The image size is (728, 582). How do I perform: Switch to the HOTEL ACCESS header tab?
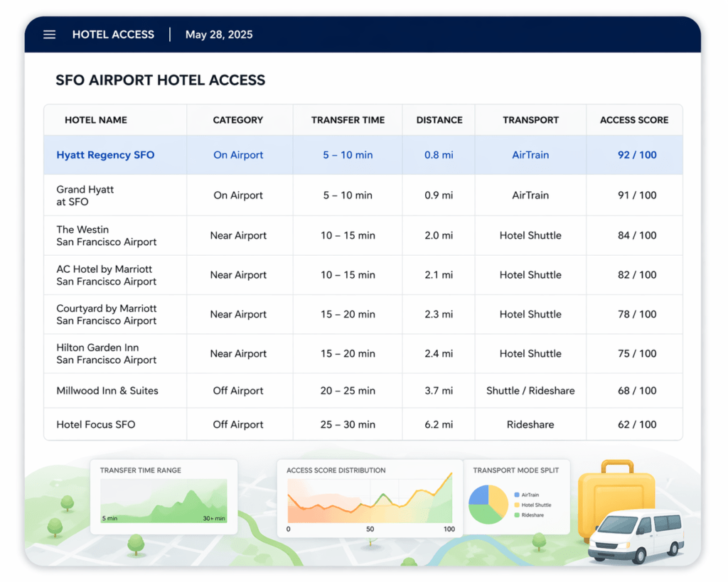pos(113,34)
